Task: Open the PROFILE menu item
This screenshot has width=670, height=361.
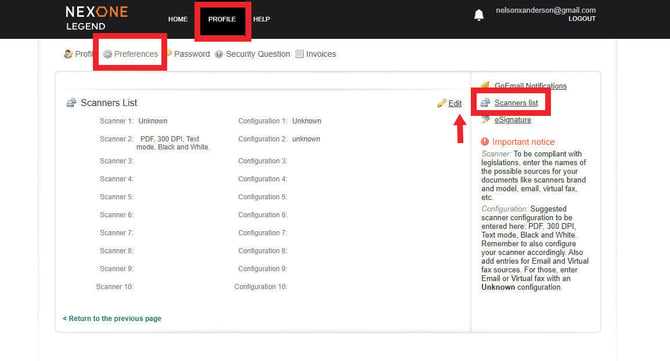Action: point(222,19)
